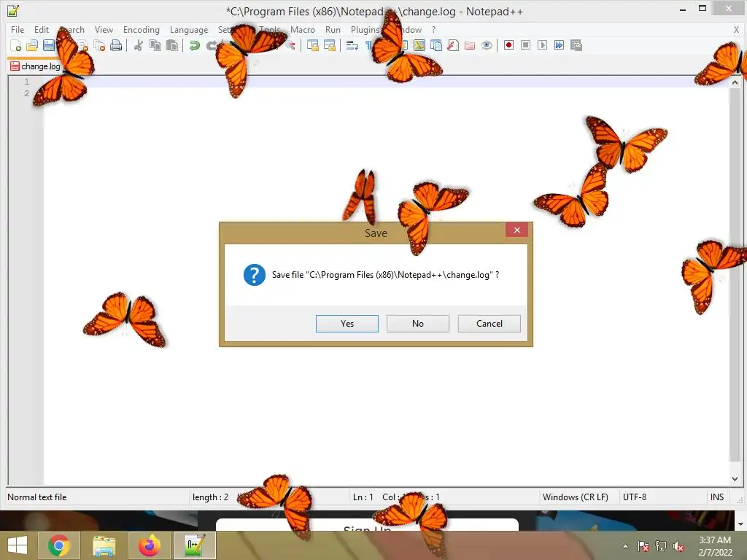Toggle the INS insert mode indicator

tap(717, 497)
